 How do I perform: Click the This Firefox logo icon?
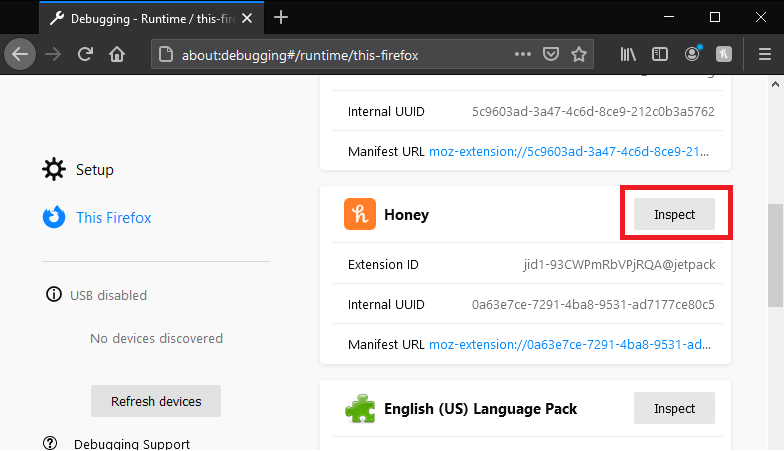(x=54, y=217)
